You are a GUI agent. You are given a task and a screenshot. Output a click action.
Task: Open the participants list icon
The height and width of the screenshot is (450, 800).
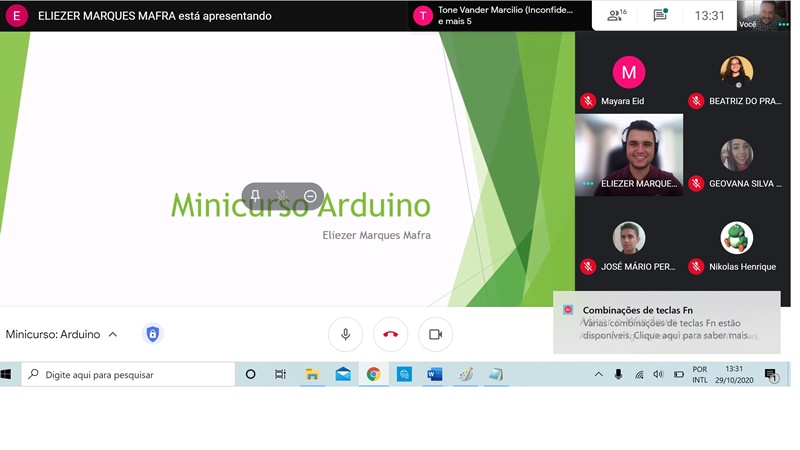pyautogui.click(x=616, y=15)
